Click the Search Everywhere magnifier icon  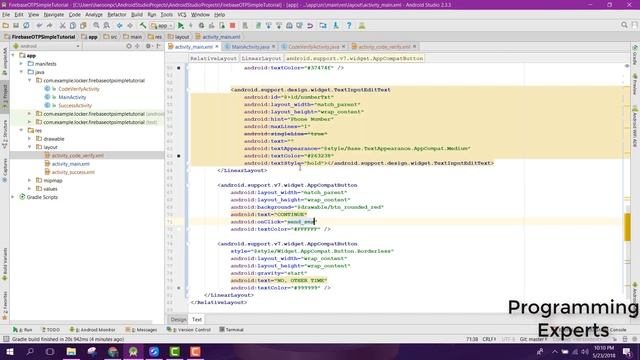[624, 25]
